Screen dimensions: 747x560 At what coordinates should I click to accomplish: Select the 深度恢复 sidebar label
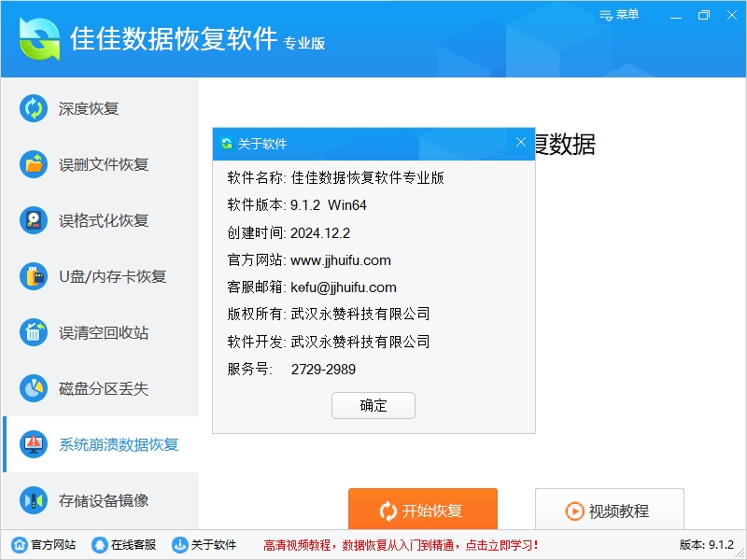[x=89, y=108]
